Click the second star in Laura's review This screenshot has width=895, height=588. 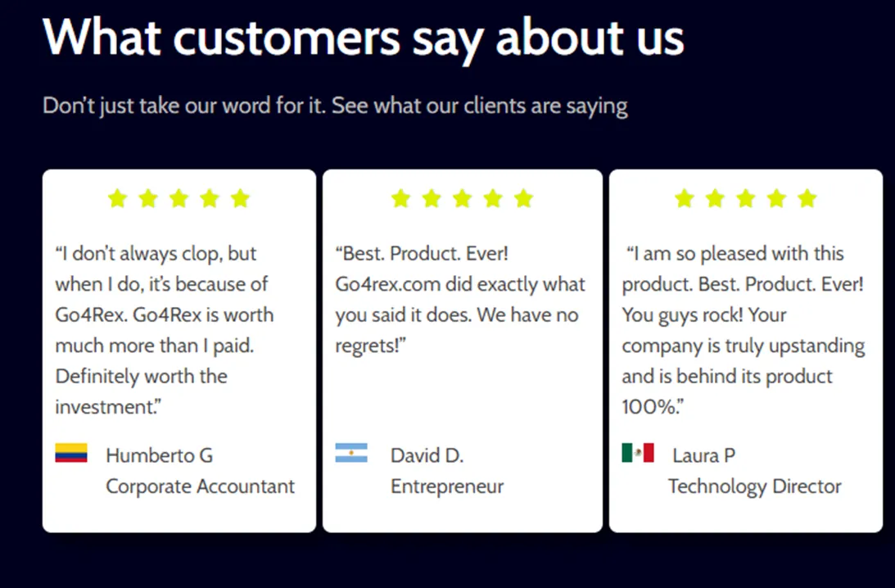(715, 199)
